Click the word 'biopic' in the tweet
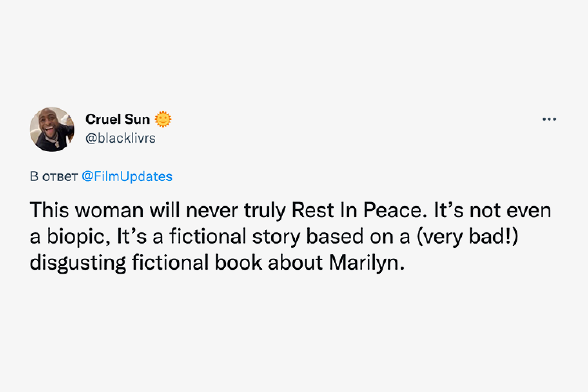The height and width of the screenshot is (392, 588). [77, 237]
